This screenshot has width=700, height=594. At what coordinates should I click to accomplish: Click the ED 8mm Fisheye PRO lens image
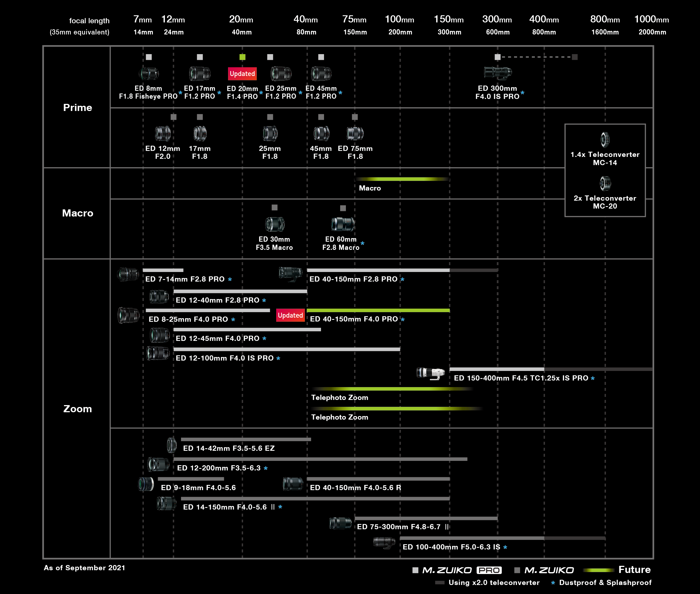pyautogui.click(x=148, y=74)
